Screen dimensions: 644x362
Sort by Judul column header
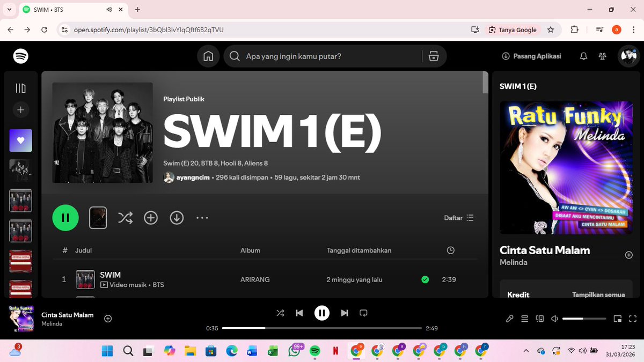[x=83, y=250]
